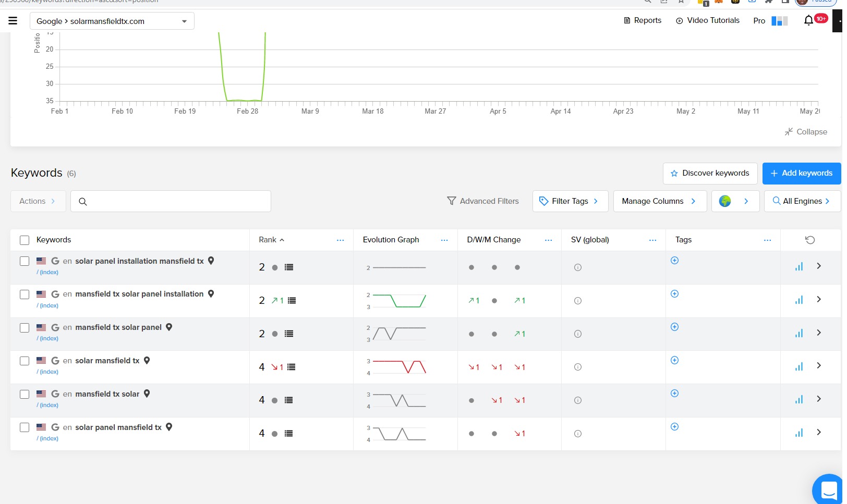Open the hamburger navigation menu
The image size is (847, 504).
click(x=13, y=21)
